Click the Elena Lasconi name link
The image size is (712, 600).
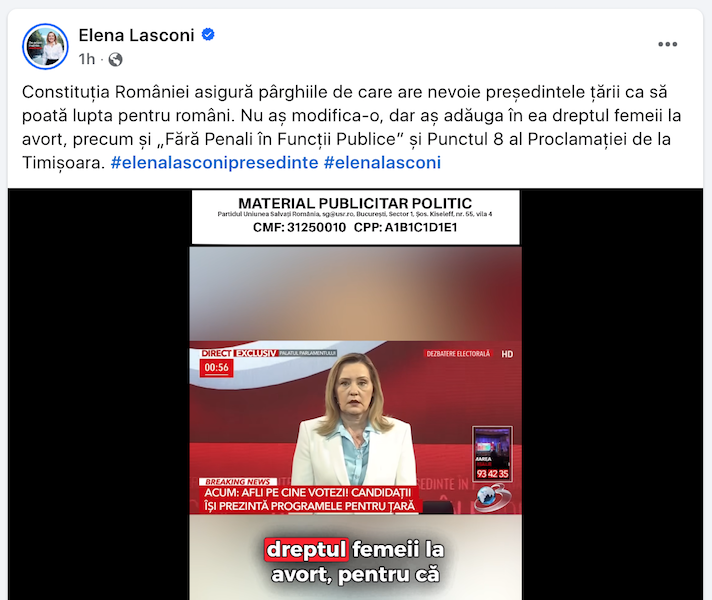point(136,35)
